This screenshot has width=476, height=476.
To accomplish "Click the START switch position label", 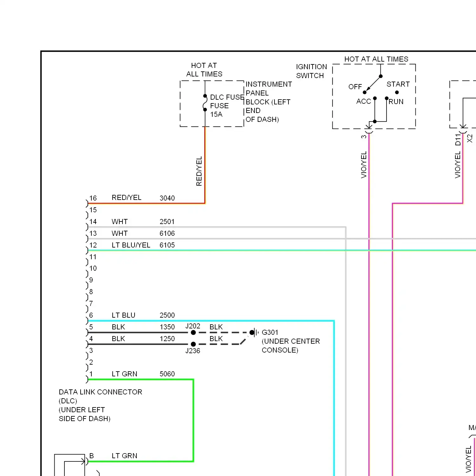I will click(398, 84).
